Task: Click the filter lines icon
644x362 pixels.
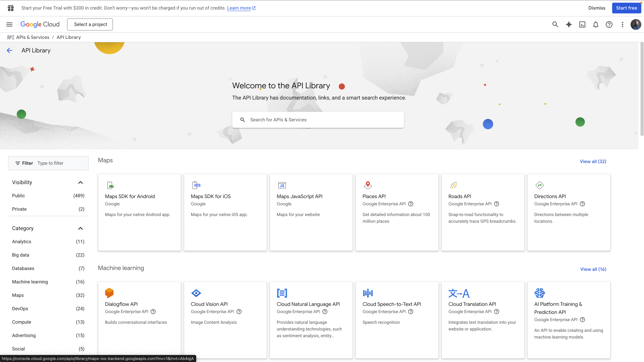Action: (18, 163)
